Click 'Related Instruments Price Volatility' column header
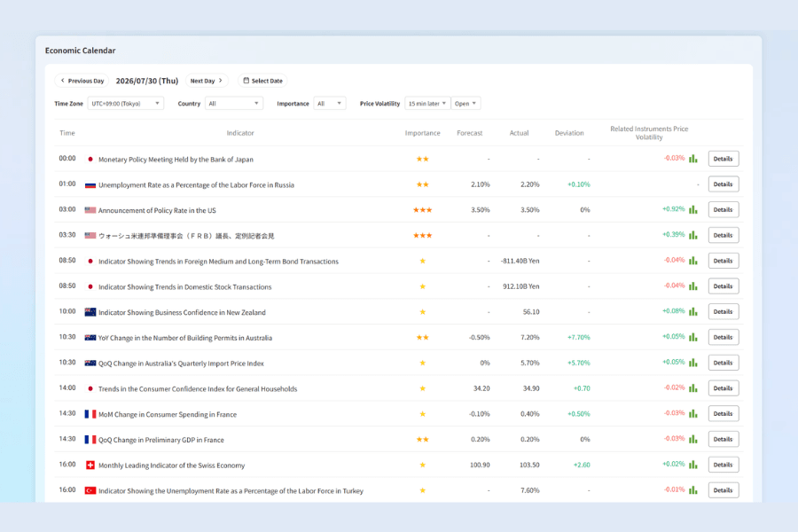Screen dimensions: 798x532 point(649,133)
